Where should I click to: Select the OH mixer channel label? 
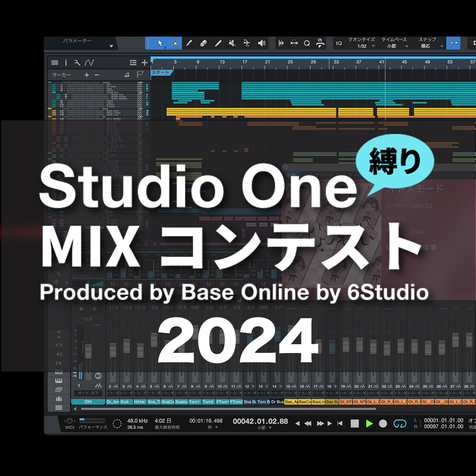point(88,402)
